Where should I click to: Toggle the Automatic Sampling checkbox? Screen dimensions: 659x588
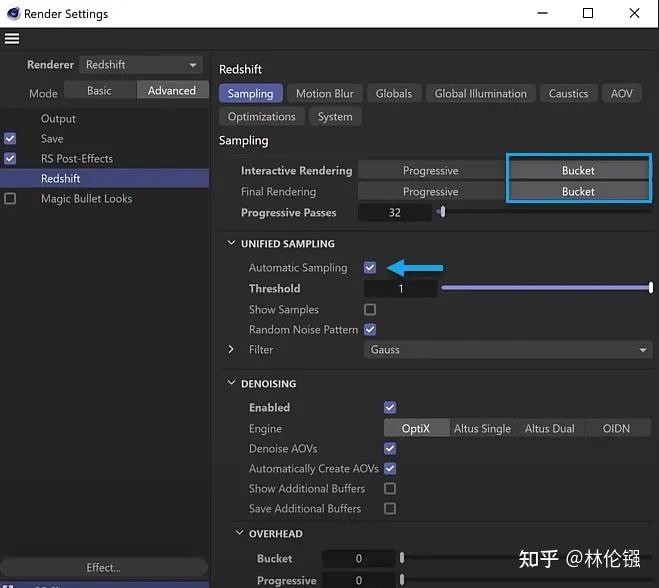click(370, 268)
